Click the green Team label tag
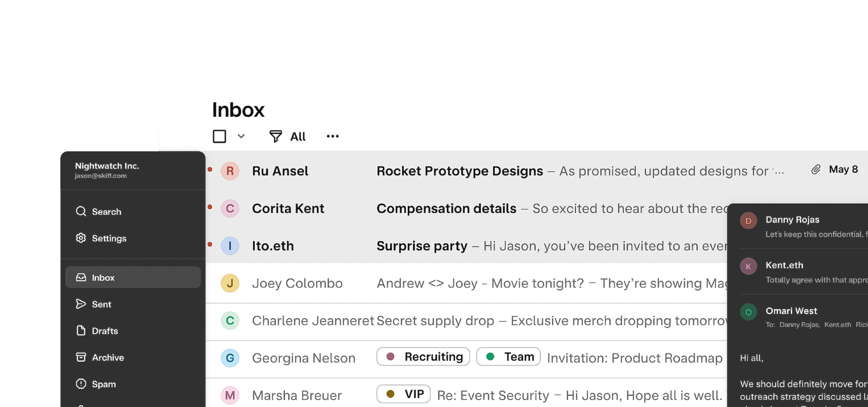The width and height of the screenshot is (868, 407). tap(508, 357)
